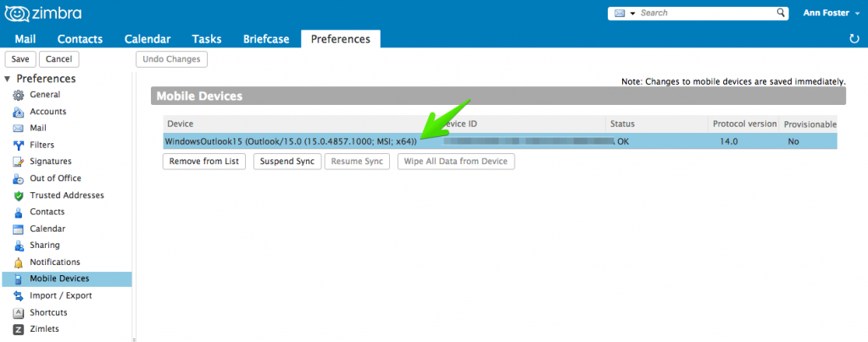Open Shortcuts preferences
Screen dimensions: 868x342
pos(48,312)
